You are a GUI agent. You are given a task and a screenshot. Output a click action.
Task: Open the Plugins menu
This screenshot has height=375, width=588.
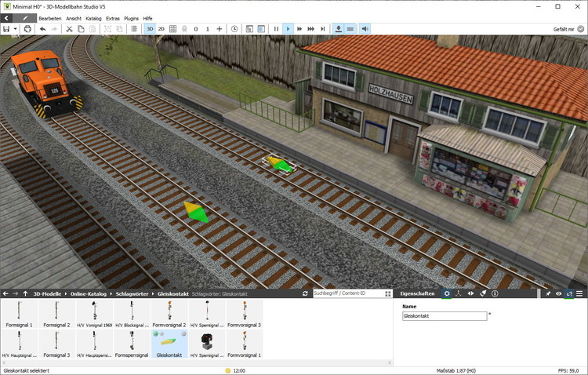tap(132, 17)
